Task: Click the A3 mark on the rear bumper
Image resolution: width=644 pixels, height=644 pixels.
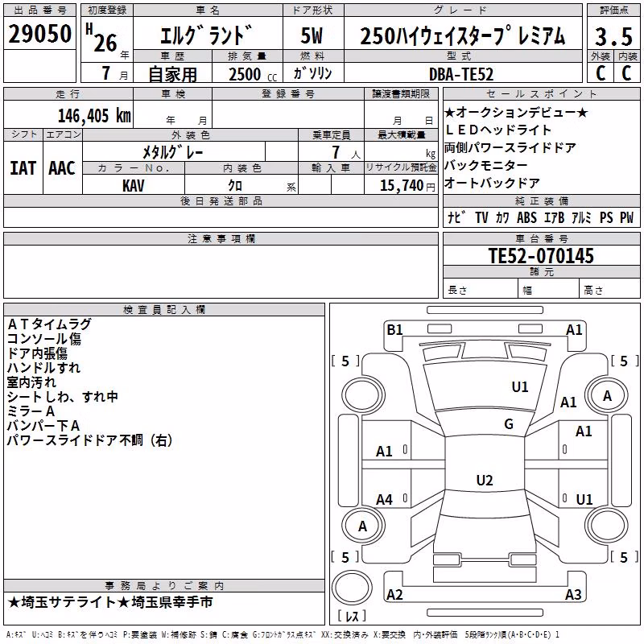Action: click(573, 595)
